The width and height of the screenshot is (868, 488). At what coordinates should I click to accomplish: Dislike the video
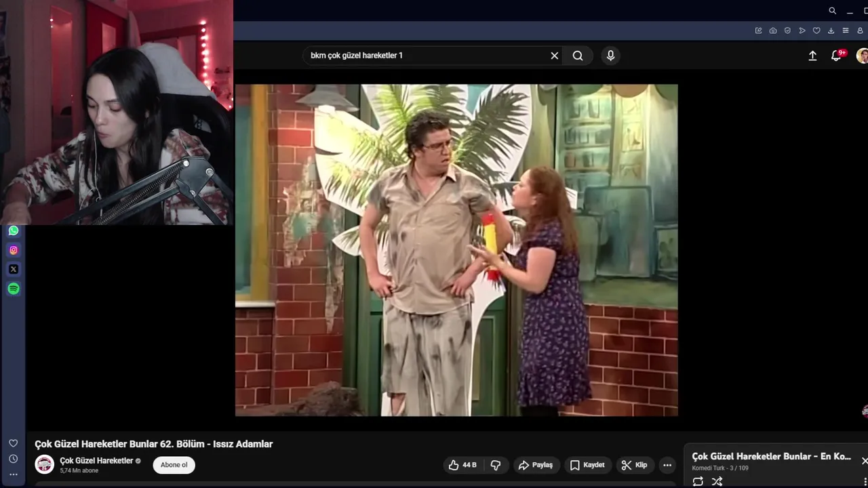[x=496, y=465]
